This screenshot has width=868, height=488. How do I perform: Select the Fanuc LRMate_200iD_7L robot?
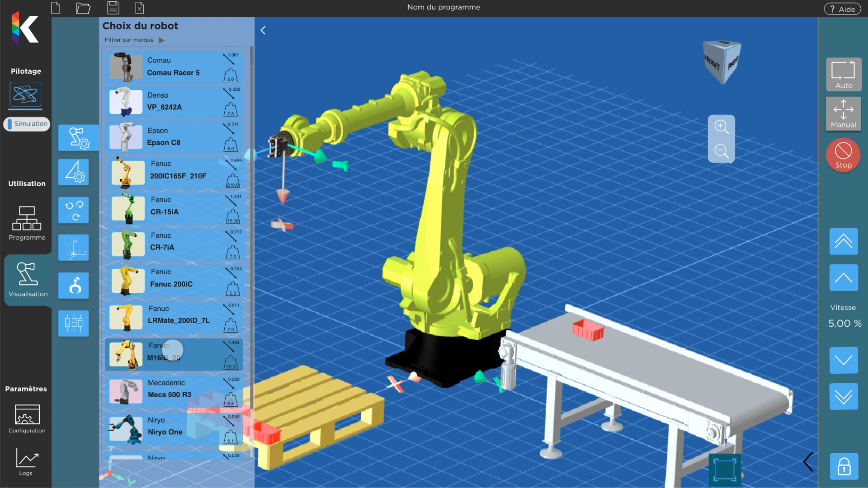(174, 317)
